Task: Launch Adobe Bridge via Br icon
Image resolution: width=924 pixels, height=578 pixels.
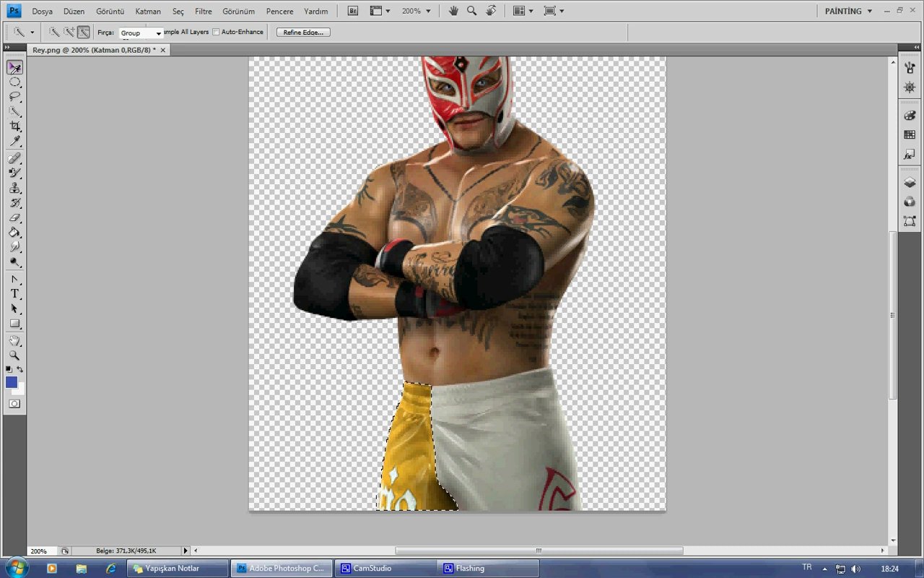Action: click(x=353, y=11)
